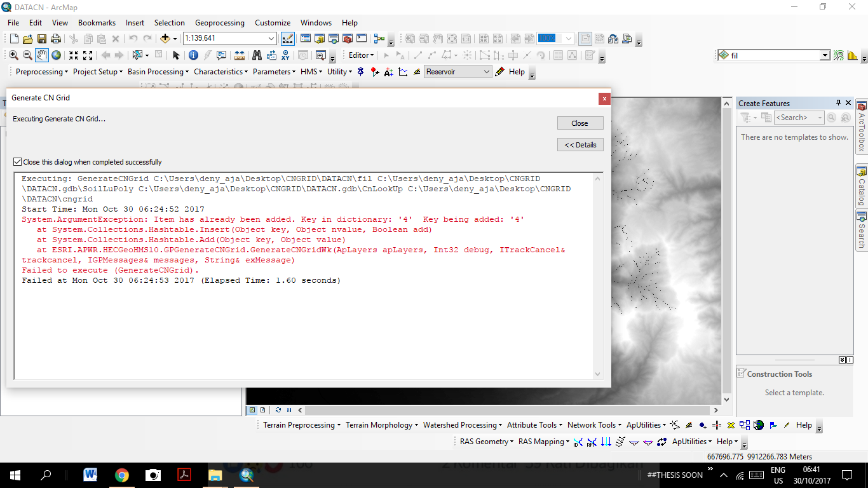The image size is (868, 488).
Task: Save the map with the floppy disk icon
Action: coord(42,39)
